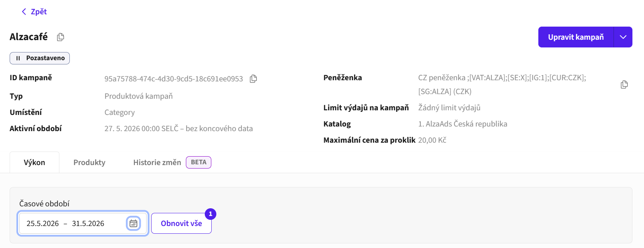Open the calendar date picker icon
Screen dimensions: 644x248
click(133, 223)
